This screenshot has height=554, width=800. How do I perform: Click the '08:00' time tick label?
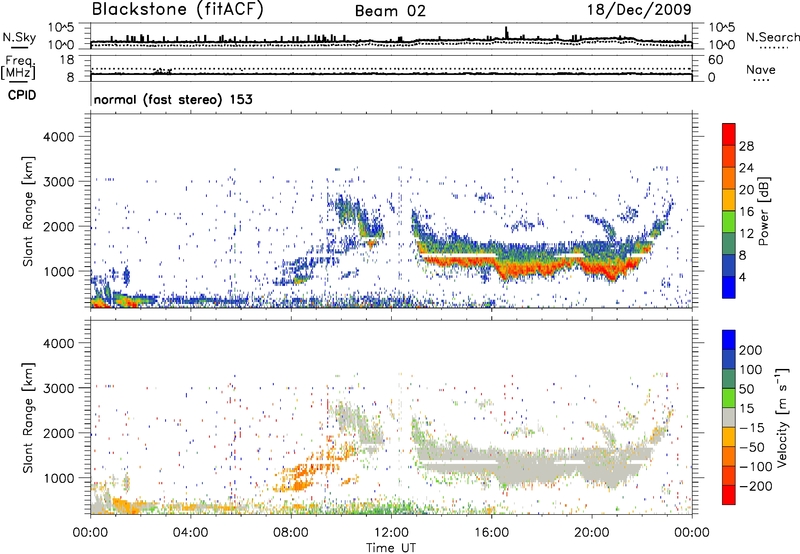pyautogui.click(x=291, y=533)
